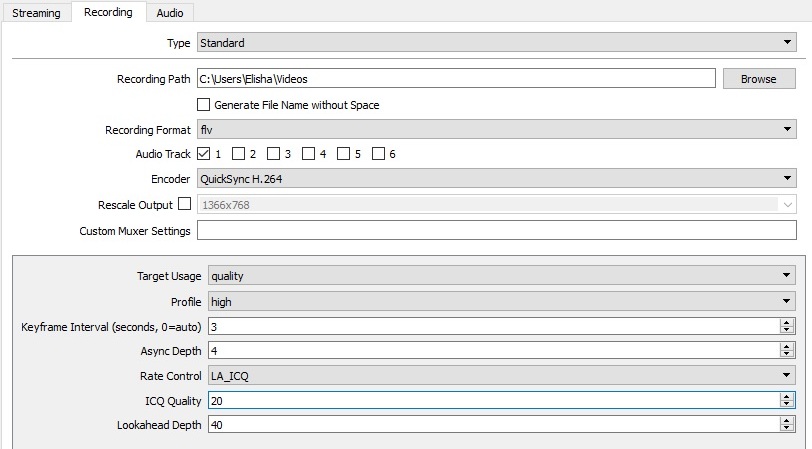Increase Lookahead Depth with up arrow
The width and height of the screenshot is (812, 449).
click(x=787, y=421)
